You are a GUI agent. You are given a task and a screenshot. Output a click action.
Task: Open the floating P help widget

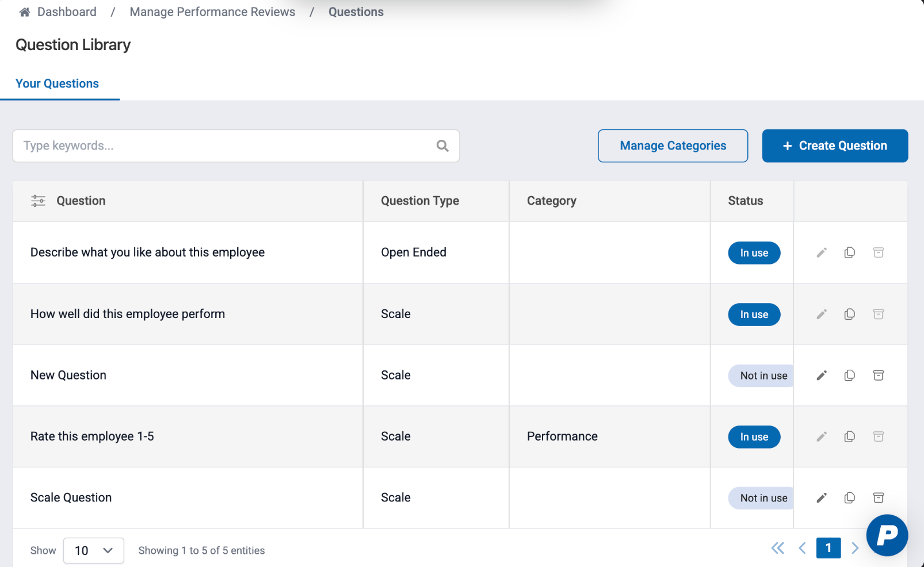pos(887,535)
